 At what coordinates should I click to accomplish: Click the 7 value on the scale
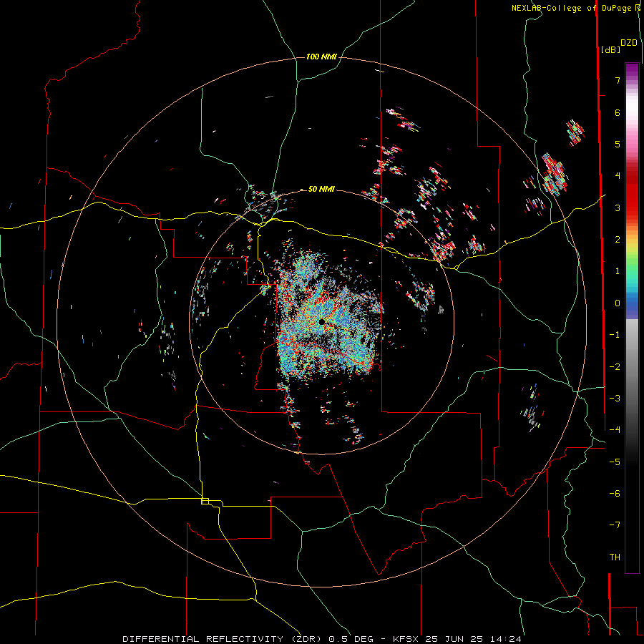coord(618,80)
